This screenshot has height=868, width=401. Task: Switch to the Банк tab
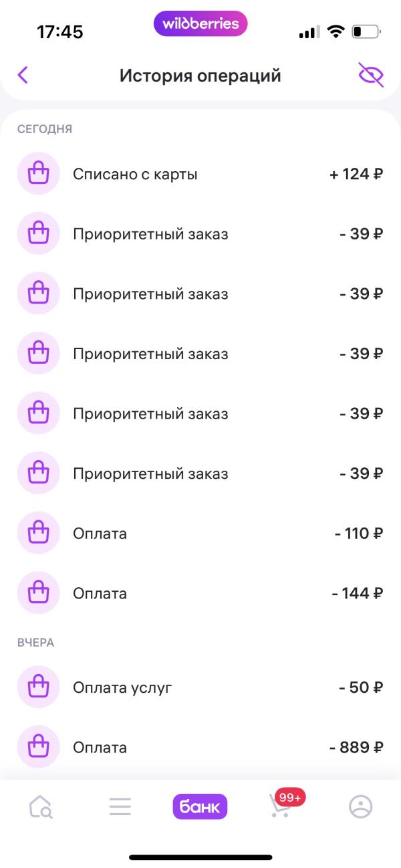pyautogui.click(x=200, y=807)
